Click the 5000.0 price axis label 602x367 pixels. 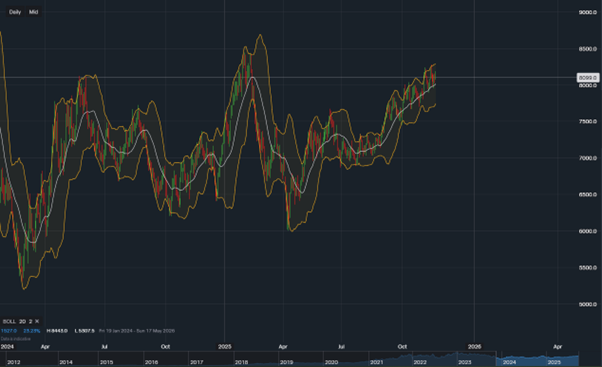(588, 304)
